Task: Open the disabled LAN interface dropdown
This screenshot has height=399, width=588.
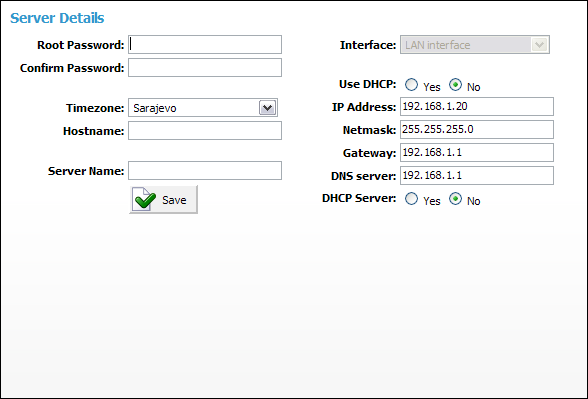Action: click(x=475, y=45)
